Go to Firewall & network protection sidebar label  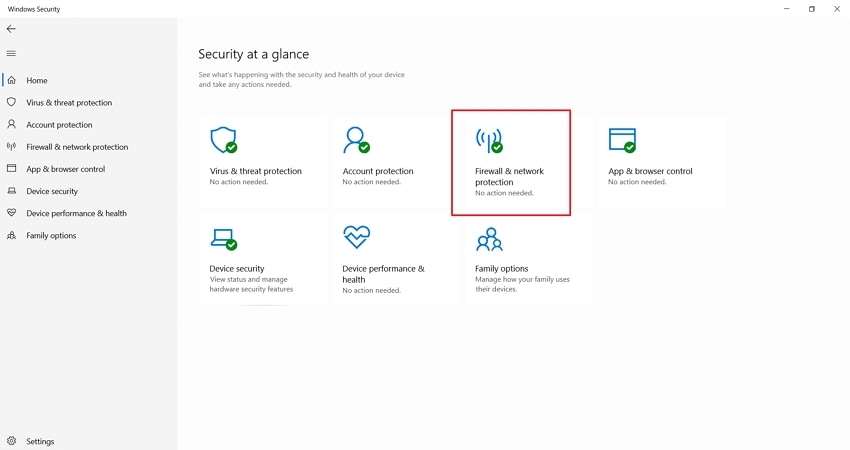(x=77, y=147)
